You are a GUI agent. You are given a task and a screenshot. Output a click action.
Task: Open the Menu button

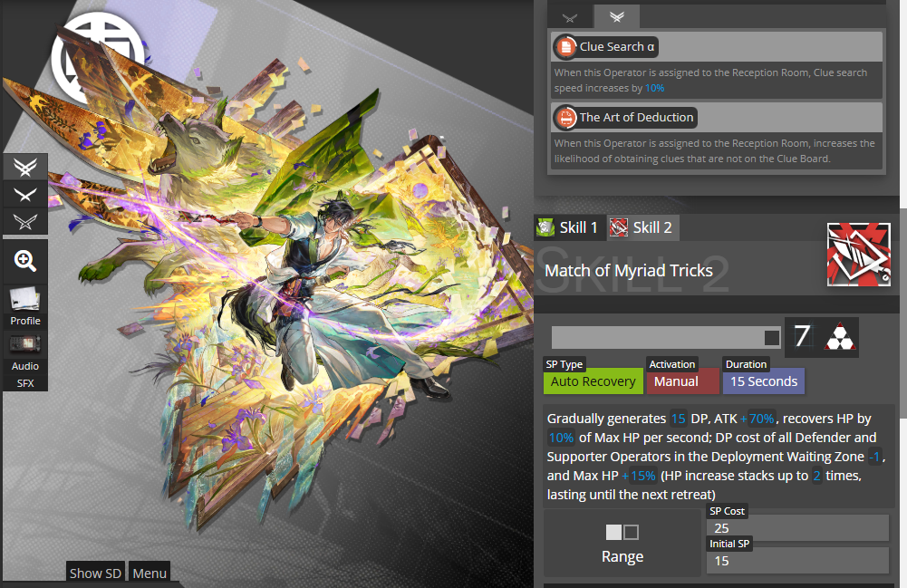(x=150, y=573)
